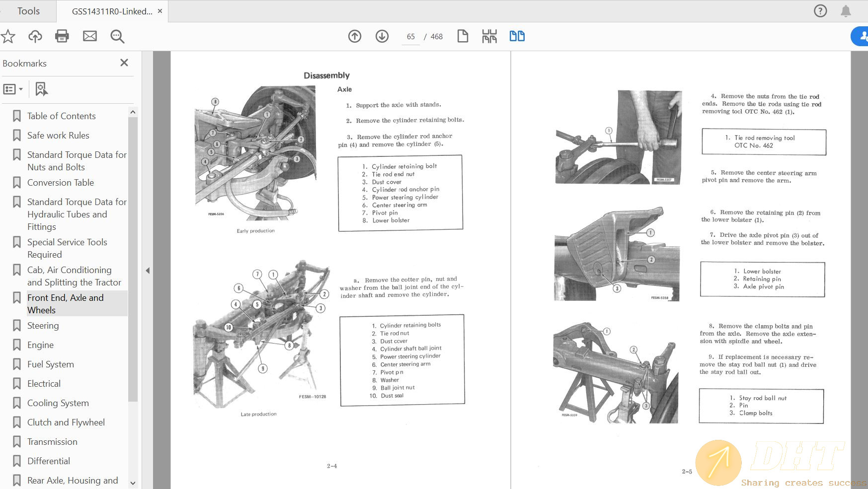This screenshot has width=868, height=489.
Task: Toggle the fit-page scrolling mode icon
Action: tap(489, 36)
